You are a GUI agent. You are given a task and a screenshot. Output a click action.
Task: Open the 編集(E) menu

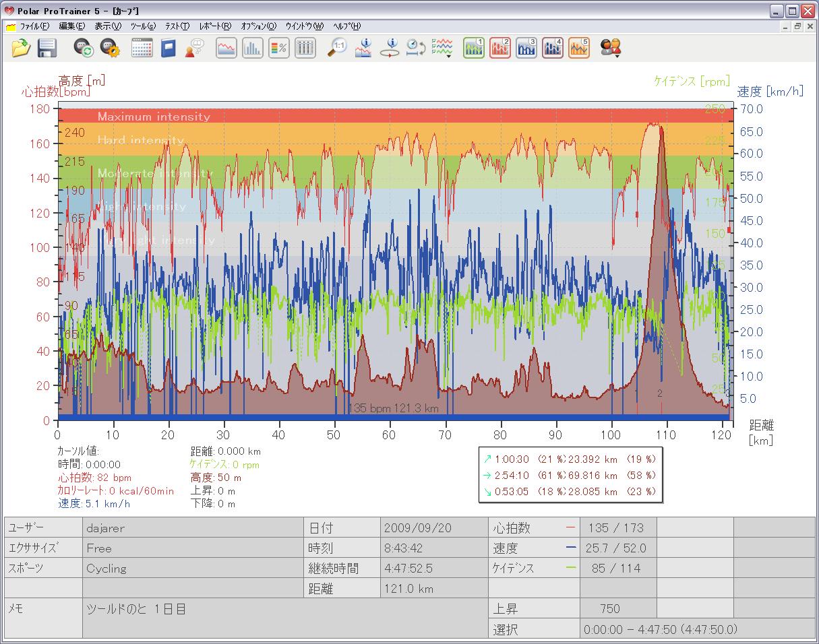pyautogui.click(x=71, y=26)
